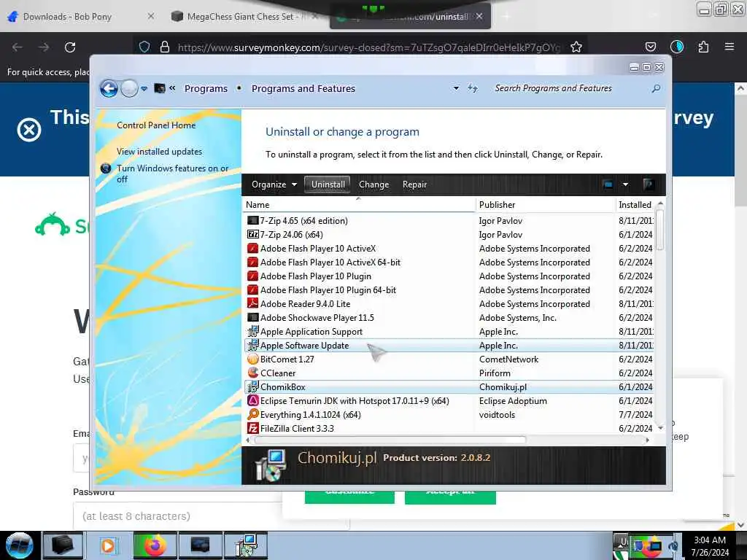This screenshot has width=747, height=560.
Task: Select 7-Zip 4.65 (x64 edition) icon
Action: click(252, 221)
